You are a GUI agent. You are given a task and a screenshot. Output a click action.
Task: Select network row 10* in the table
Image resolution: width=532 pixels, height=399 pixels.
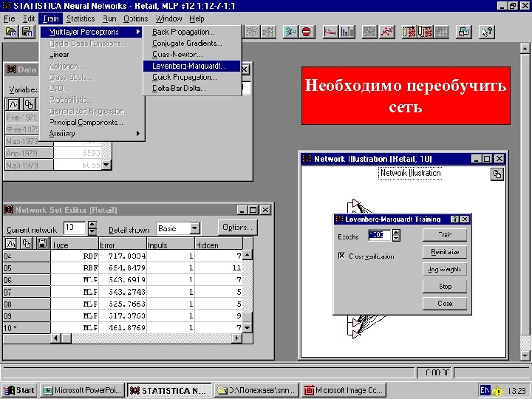123,328
